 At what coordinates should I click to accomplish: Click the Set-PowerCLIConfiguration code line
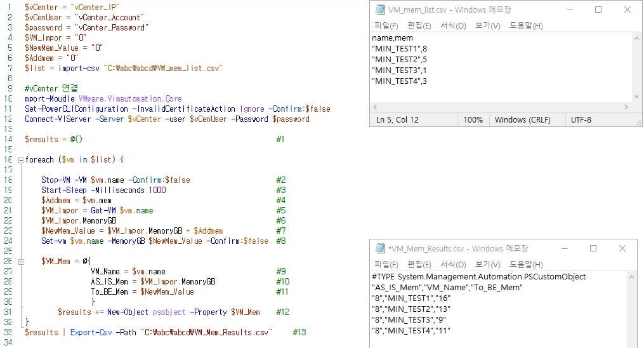(x=178, y=109)
